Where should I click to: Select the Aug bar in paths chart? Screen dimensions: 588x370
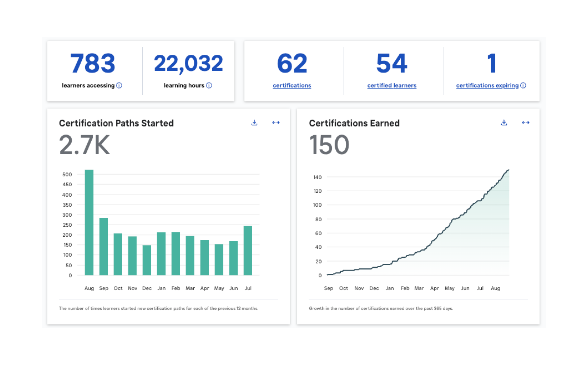89,222
